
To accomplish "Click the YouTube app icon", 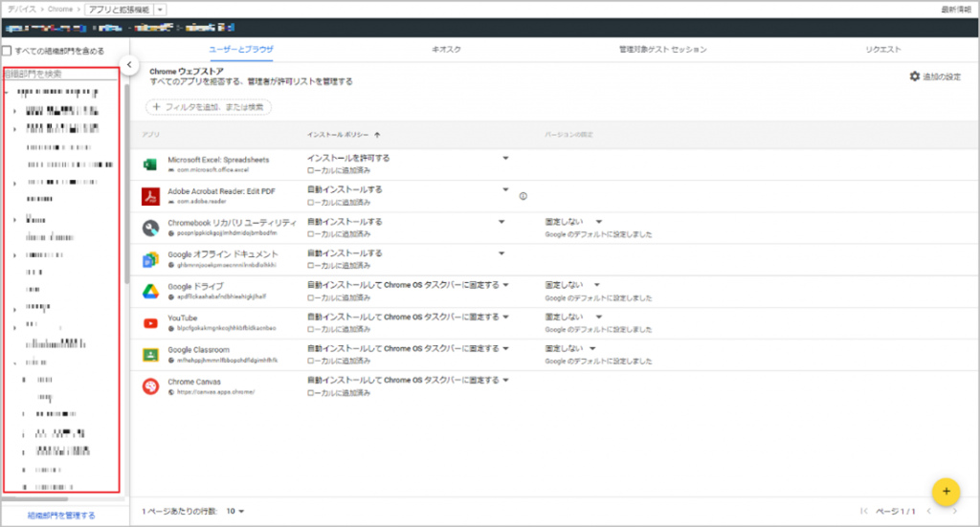I will point(150,323).
